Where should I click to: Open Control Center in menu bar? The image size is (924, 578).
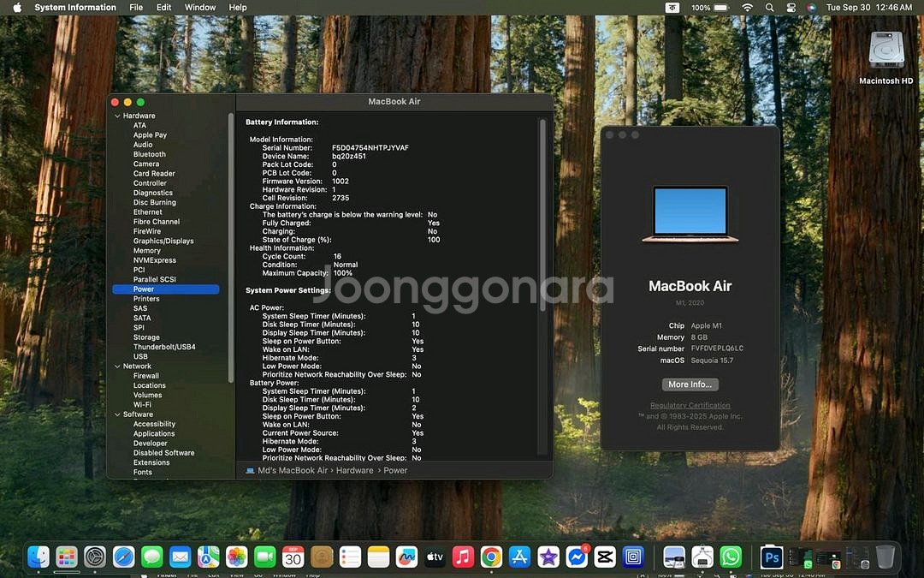(791, 8)
